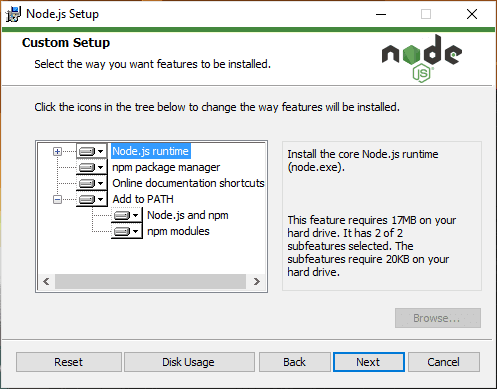The image size is (497, 389).
Task: Open install options dropdown for Node.js runtime
Action: coord(92,151)
